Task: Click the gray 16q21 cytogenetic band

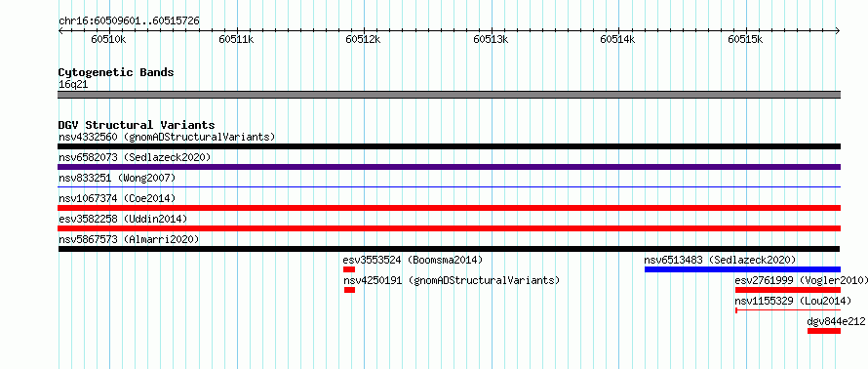Action: (x=449, y=95)
